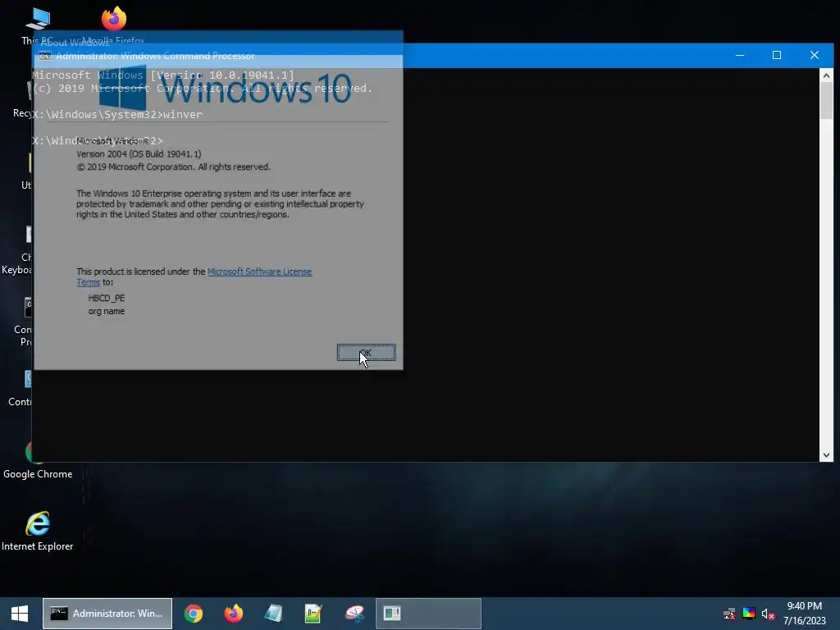
Task: Select the This PC desktop icon
Action: (38, 25)
